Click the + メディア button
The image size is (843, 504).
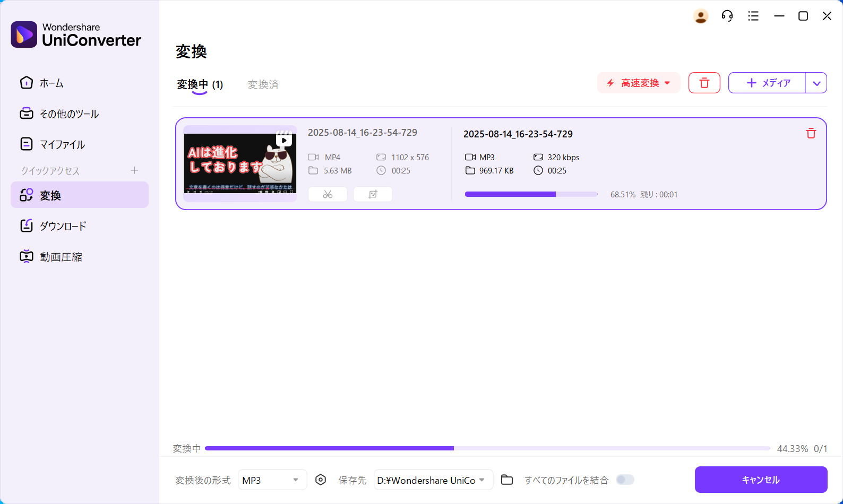tap(767, 83)
